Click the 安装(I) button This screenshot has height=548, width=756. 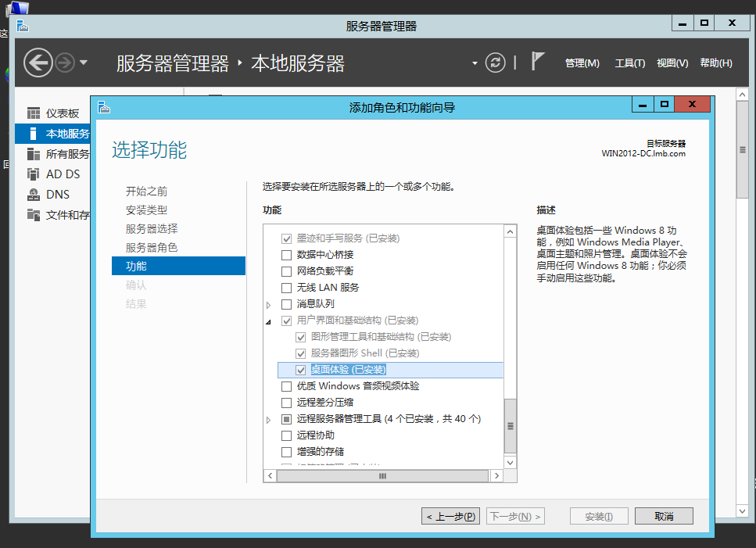599,516
